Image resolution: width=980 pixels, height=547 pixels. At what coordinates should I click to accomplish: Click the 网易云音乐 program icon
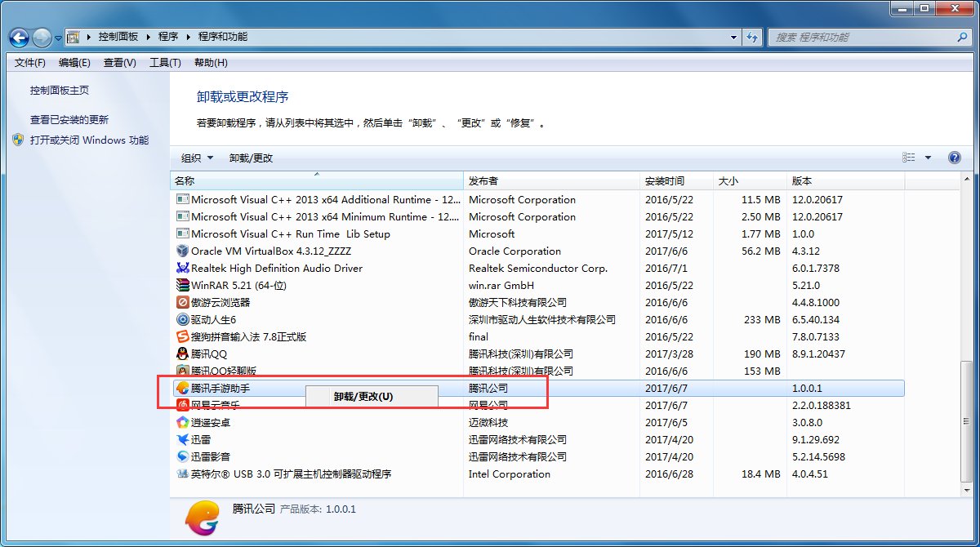click(x=181, y=405)
